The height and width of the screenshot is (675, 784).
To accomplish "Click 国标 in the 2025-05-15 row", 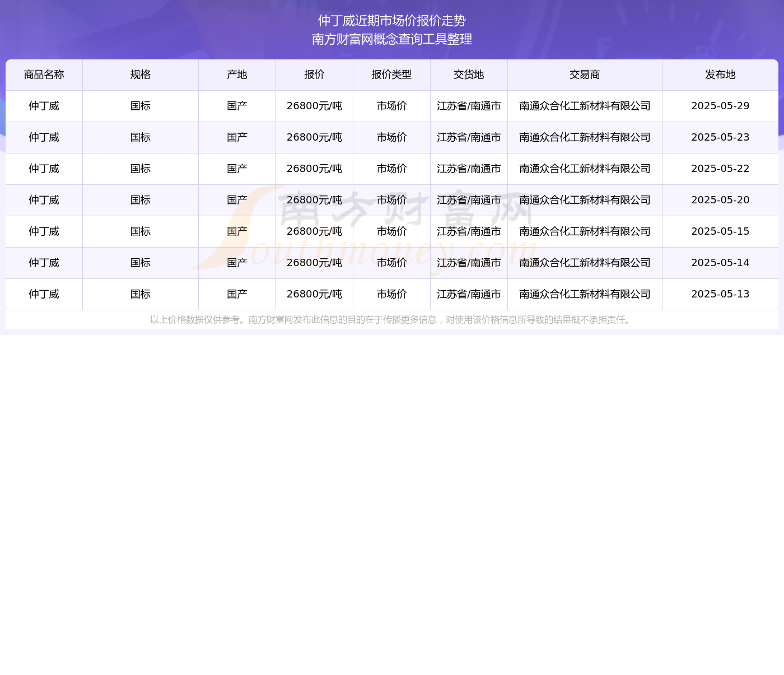I will 141,231.
